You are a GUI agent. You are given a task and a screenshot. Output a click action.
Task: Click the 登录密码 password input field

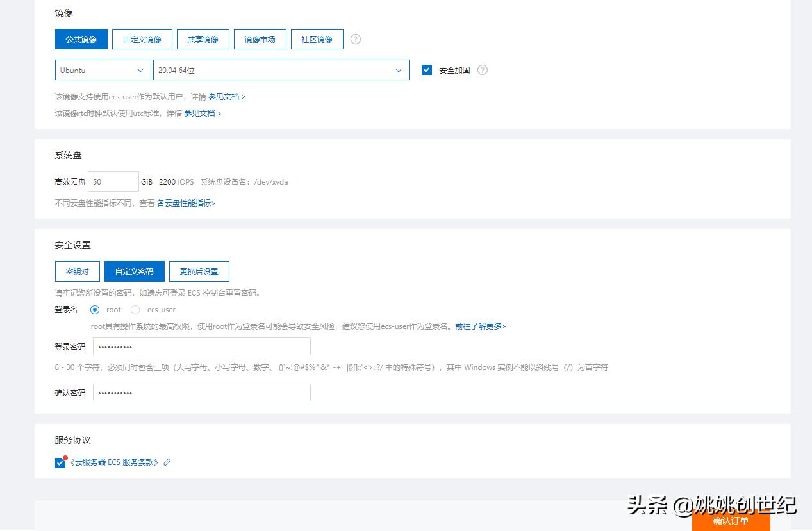pyautogui.click(x=201, y=346)
